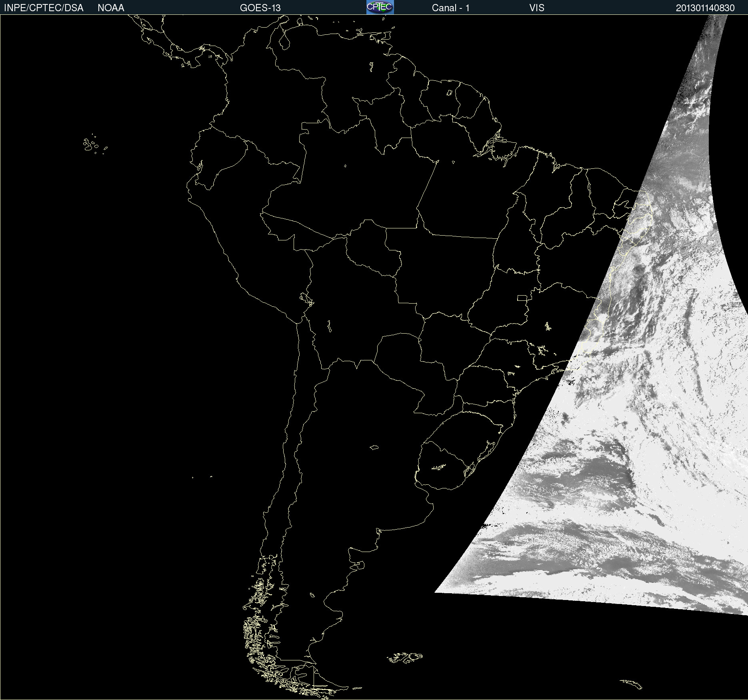The width and height of the screenshot is (748, 700).
Task: Click the Canal - 1 label
Action: (451, 8)
